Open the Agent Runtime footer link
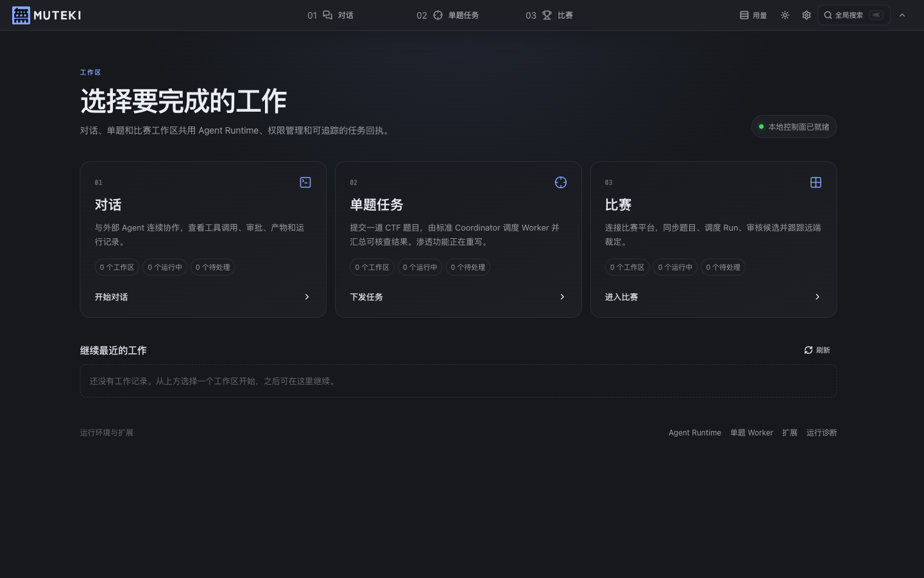The width and height of the screenshot is (924, 578). coord(695,433)
